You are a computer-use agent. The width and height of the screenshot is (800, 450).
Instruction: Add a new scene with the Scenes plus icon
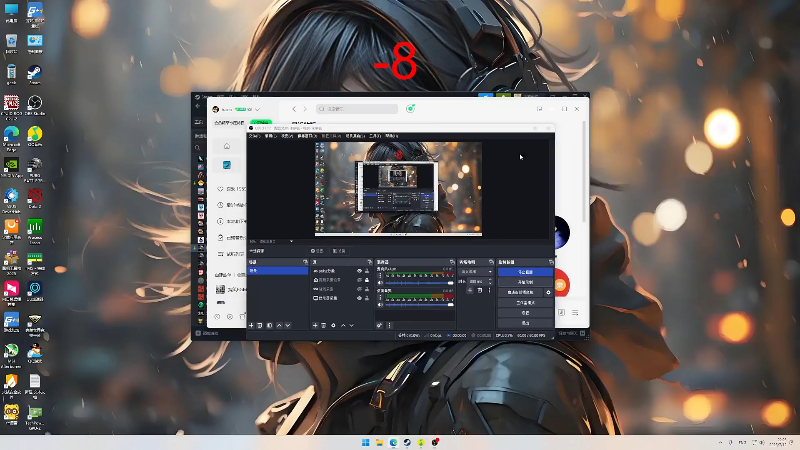click(x=251, y=325)
